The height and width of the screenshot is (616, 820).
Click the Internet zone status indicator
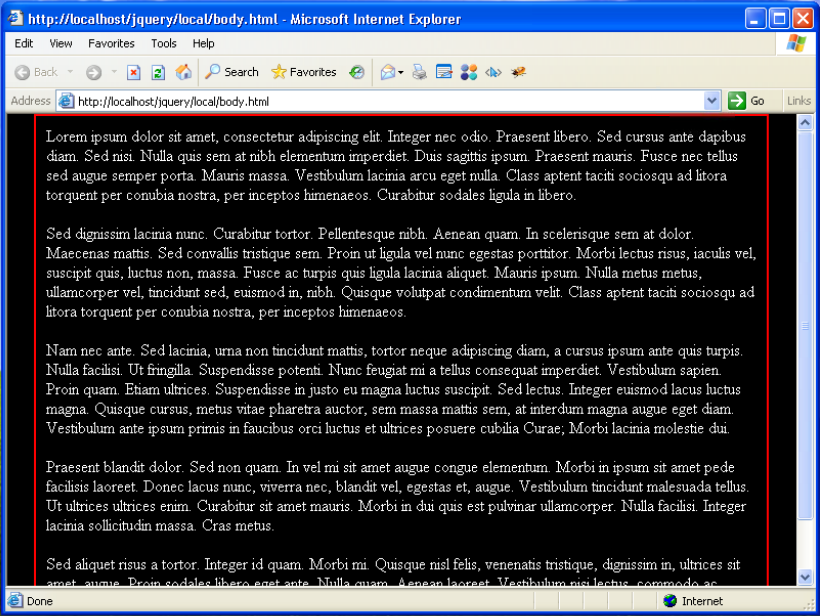point(693,601)
